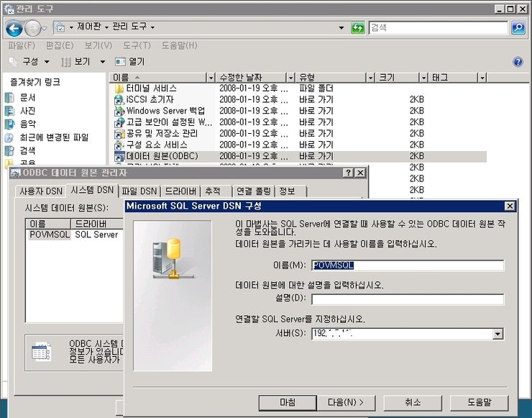The height and width of the screenshot is (418, 532).
Task: Open the 크기 column filter dropdown
Action: click(x=423, y=78)
